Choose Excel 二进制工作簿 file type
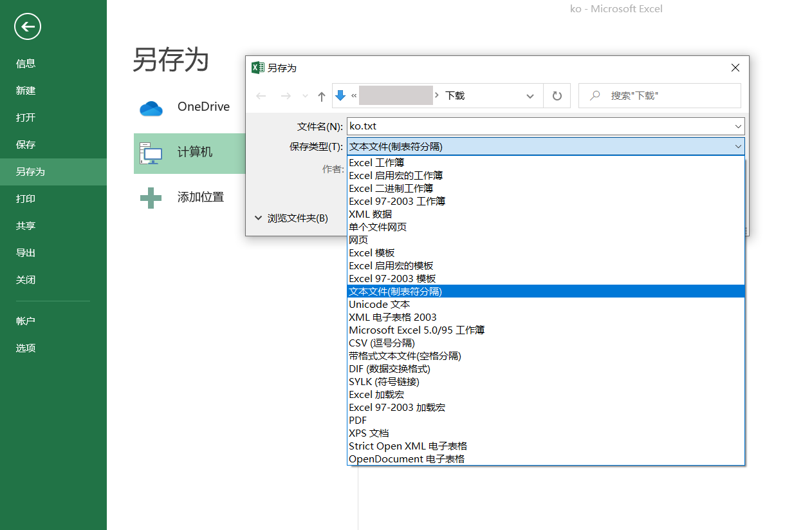This screenshot has width=812, height=530. (x=546, y=189)
